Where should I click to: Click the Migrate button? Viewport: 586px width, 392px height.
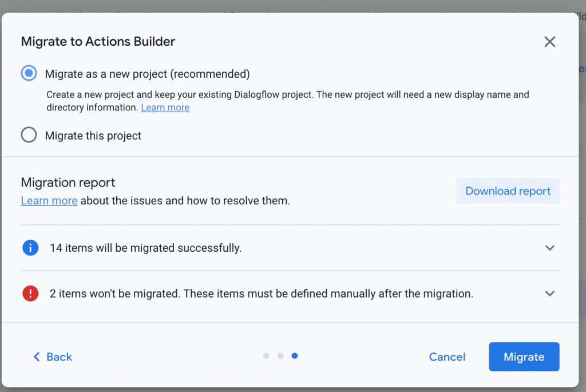click(524, 357)
